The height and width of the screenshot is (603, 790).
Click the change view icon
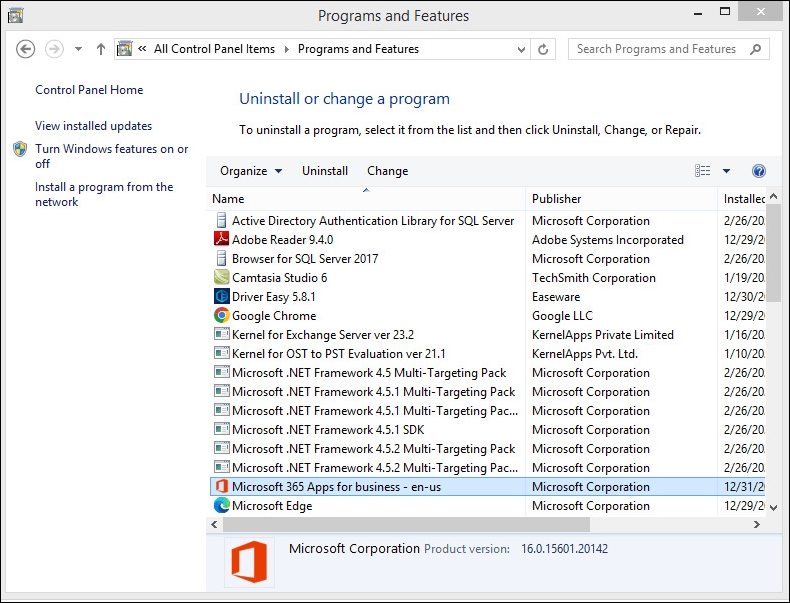point(702,171)
